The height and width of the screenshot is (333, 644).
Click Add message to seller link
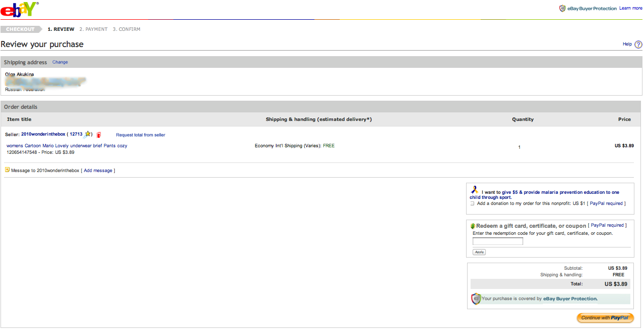tap(98, 171)
